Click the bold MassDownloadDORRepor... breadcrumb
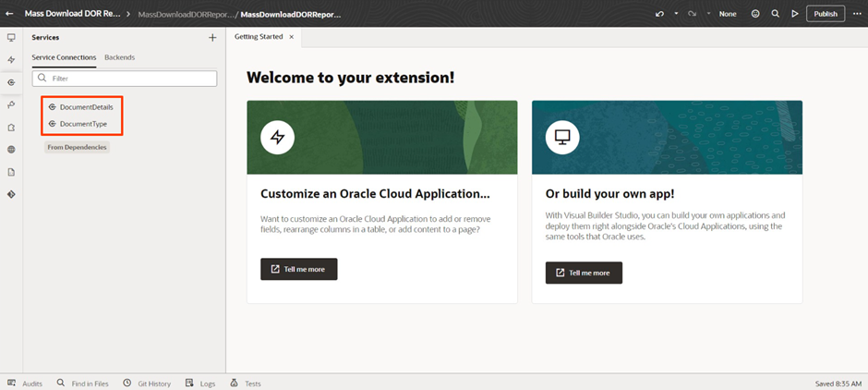 291,15
